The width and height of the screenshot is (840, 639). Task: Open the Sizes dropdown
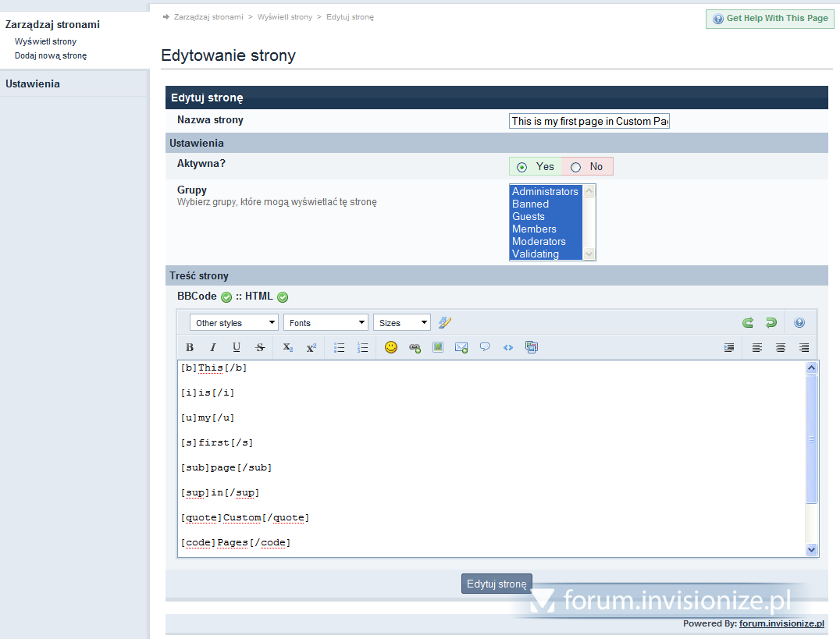pos(401,323)
